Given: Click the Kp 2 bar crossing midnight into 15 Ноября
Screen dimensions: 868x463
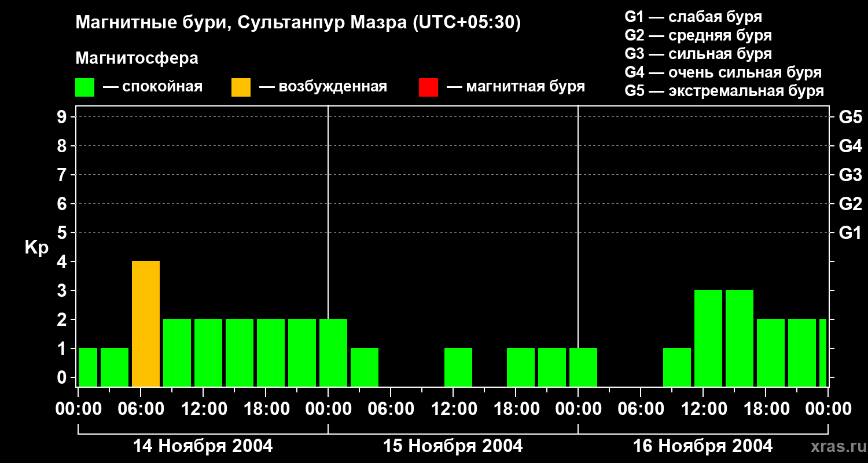Looking at the screenshot, I should click(x=333, y=353).
